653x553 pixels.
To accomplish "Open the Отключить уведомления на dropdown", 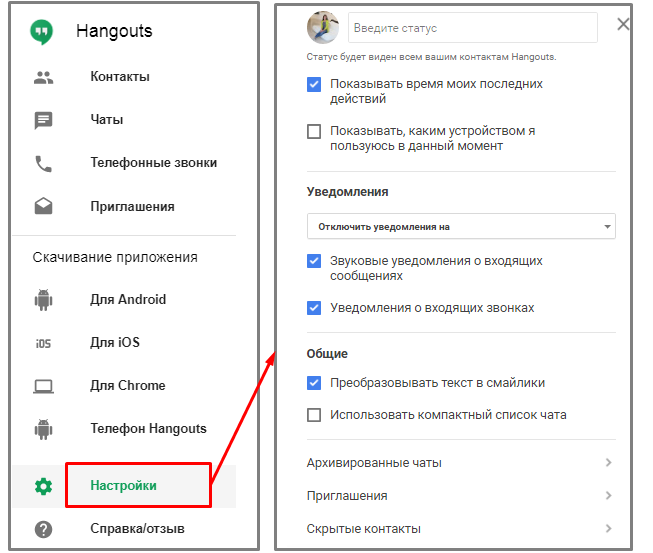I will (461, 227).
